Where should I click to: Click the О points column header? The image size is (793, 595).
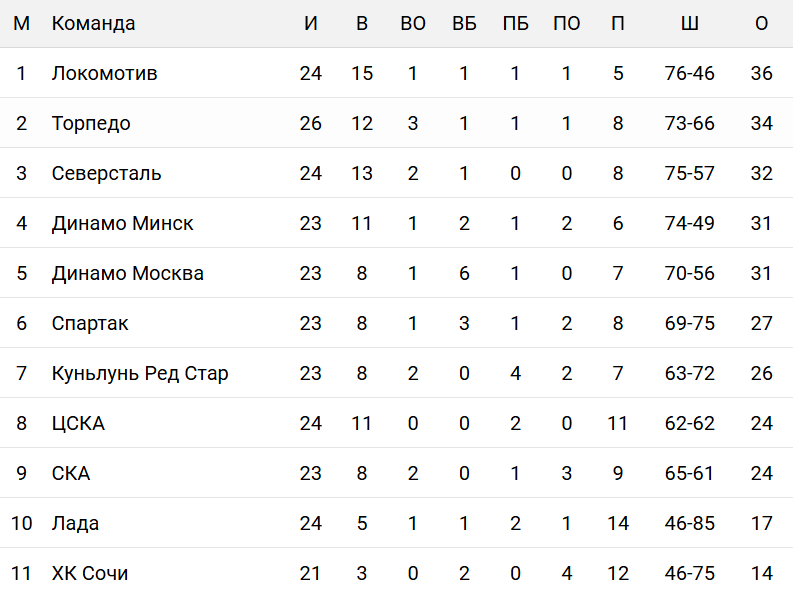pos(762,23)
